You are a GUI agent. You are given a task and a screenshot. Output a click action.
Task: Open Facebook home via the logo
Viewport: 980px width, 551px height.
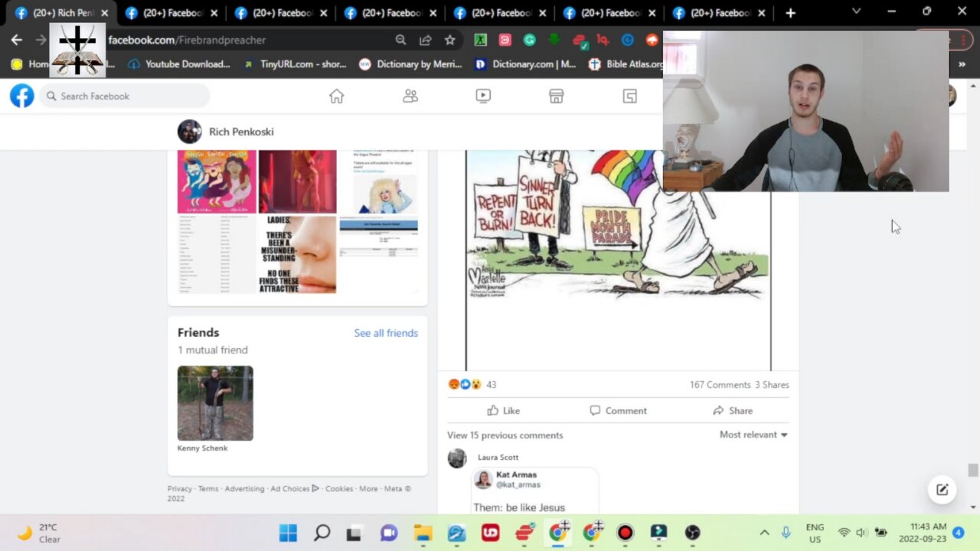(x=22, y=96)
